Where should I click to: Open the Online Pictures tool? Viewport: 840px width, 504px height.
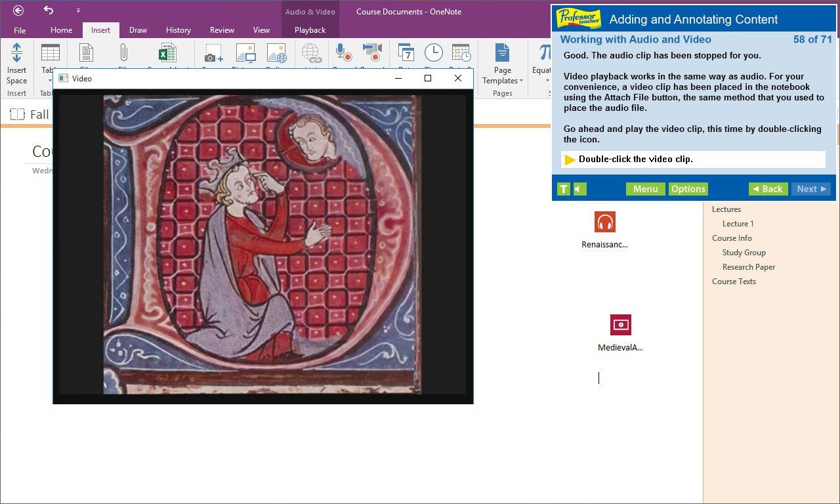click(276, 52)
